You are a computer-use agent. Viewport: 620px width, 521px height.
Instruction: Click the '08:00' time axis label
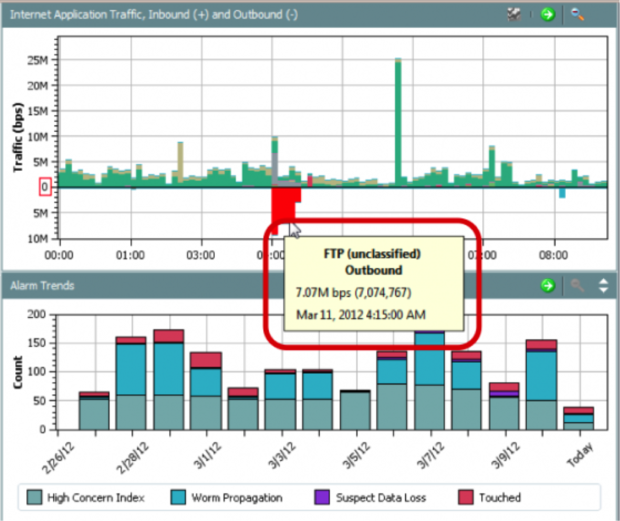tap(554, 255)
